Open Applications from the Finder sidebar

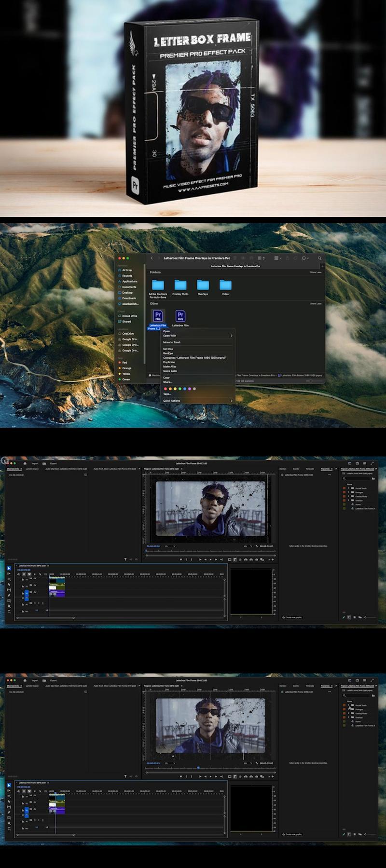pyautogui.click(x=127, y=281)
